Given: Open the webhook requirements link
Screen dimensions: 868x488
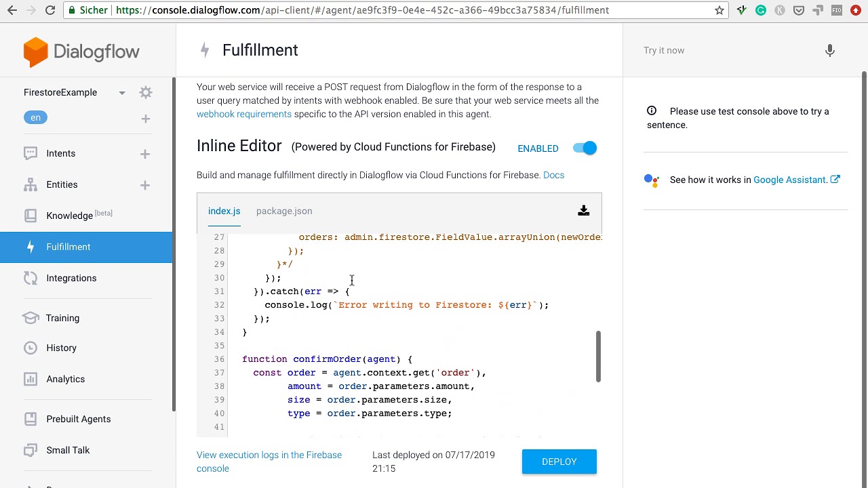Looking at the screenshot, I should 244,114.
